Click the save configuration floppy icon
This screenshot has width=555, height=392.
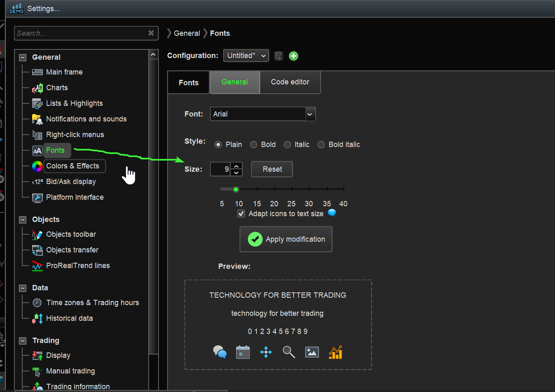279,56
